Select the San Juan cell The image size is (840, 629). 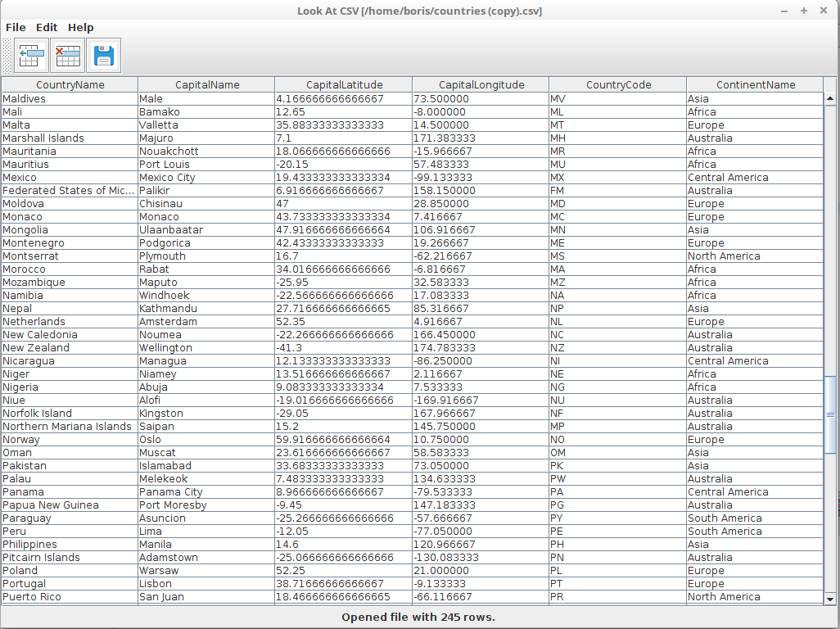click(207, 597)
